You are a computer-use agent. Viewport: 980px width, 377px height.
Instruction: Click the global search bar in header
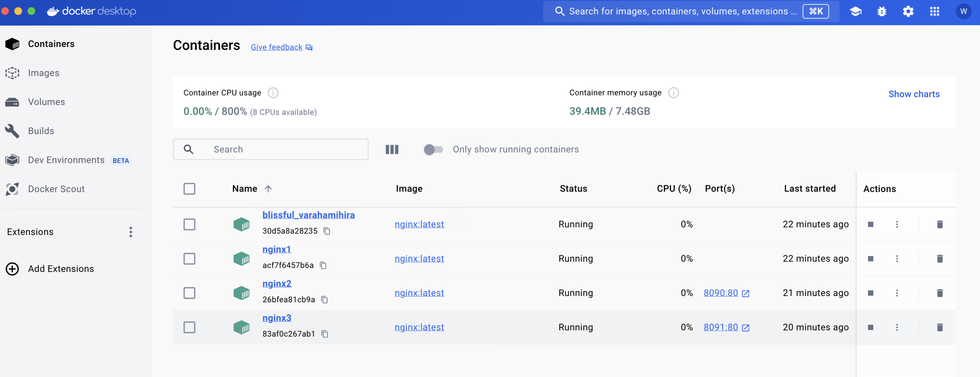691,12
